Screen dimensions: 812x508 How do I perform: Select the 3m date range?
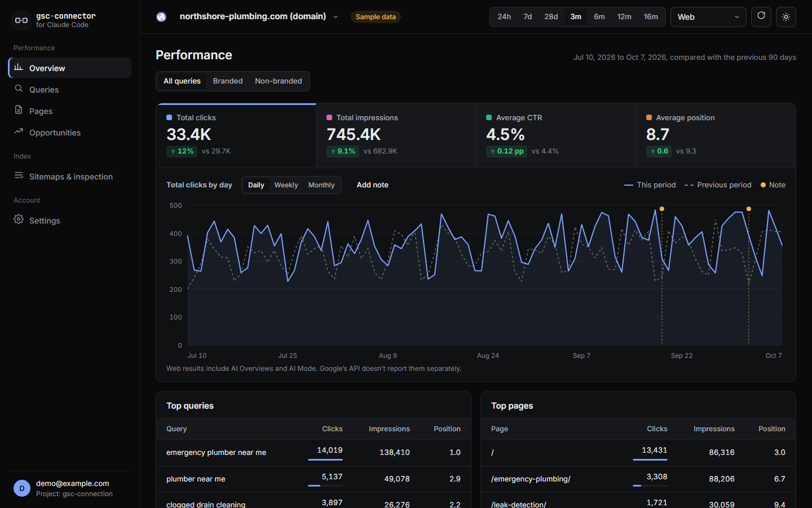(576, 17)
